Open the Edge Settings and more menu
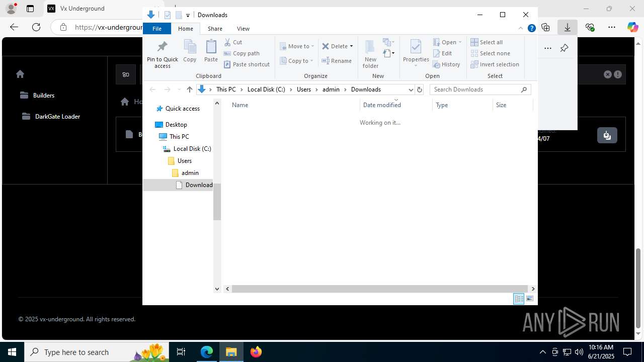Image resolution: width=644 pixels, height=362 pixels. 612,27
